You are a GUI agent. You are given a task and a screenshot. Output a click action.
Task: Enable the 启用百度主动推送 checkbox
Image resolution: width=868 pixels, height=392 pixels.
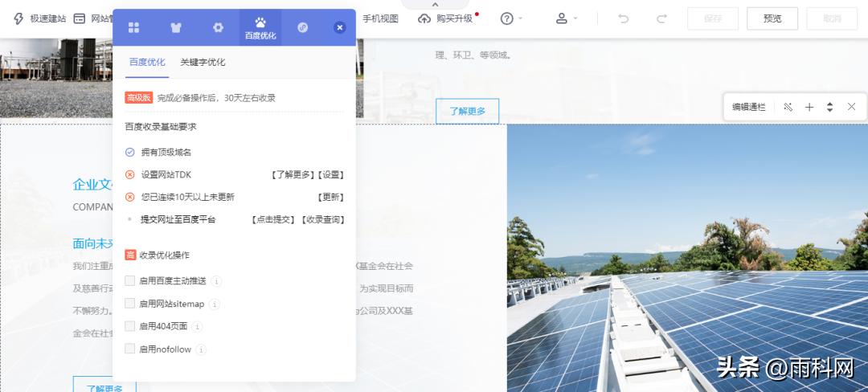130,281
